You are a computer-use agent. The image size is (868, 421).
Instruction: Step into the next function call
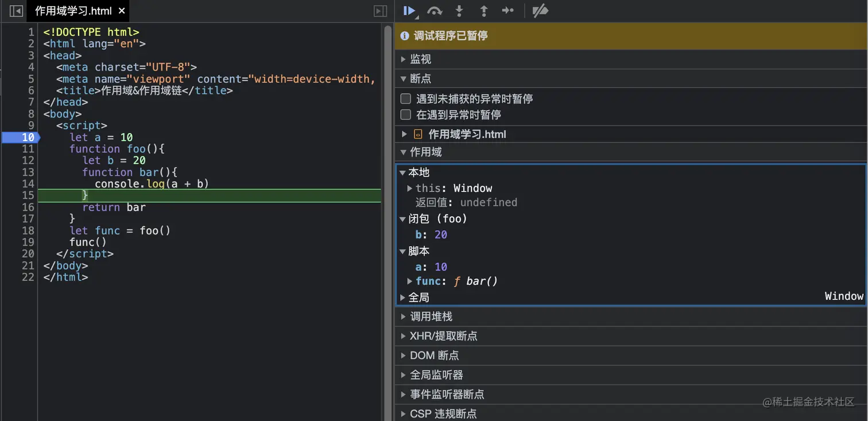pyautogui.click(x=459, y=11)
